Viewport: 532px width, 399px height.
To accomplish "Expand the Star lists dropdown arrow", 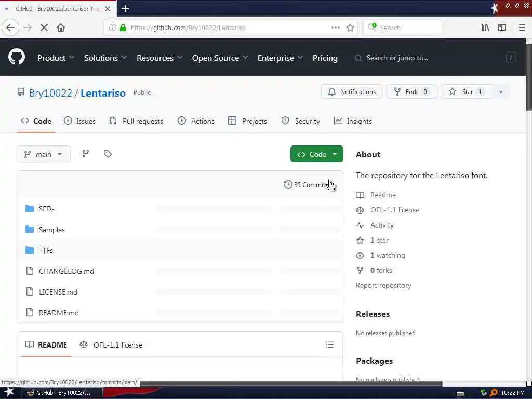I will (500, 92).
